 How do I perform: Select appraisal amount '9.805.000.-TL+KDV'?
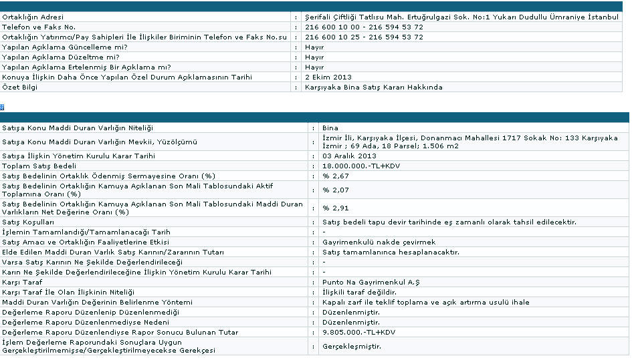click(358, 332)
